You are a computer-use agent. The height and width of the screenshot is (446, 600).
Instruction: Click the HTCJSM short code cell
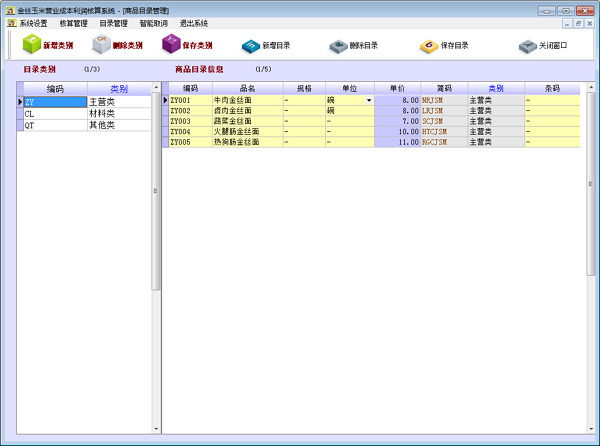tap(444, 132)
